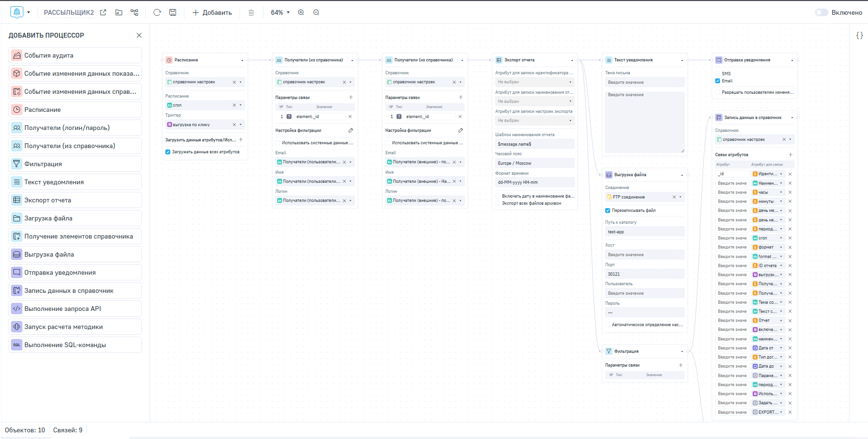
Task: Click the Добавить button
Action: (x=212, y=12)
